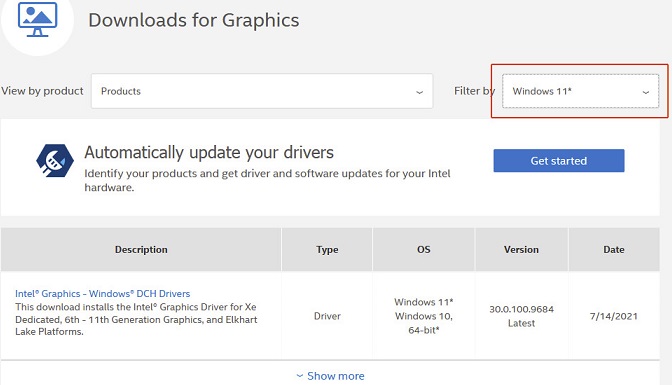The image size is (672, 385).
Task: Click the Type column header
Action: click(327, 250)
